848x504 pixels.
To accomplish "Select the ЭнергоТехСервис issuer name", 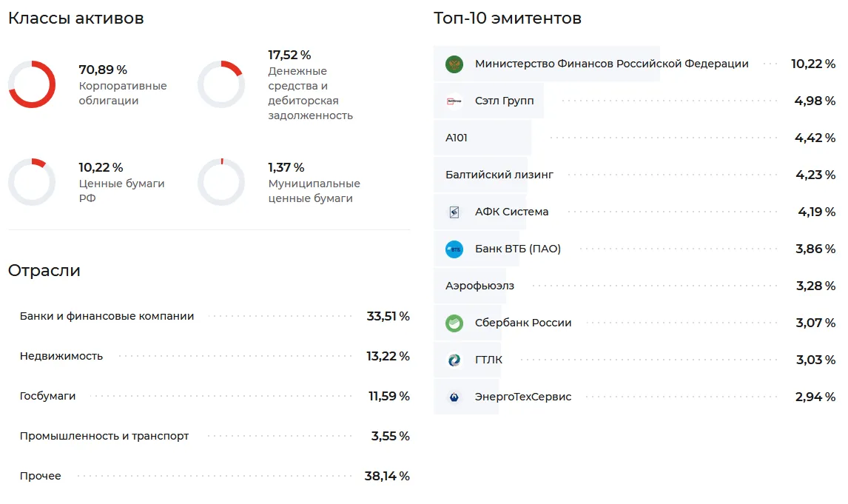I will (523, 397).
